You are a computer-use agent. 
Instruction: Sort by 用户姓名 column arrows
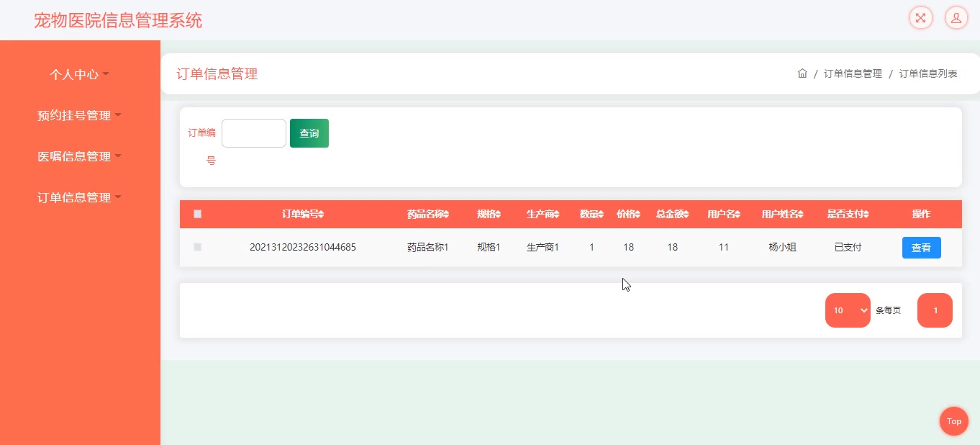801,215
